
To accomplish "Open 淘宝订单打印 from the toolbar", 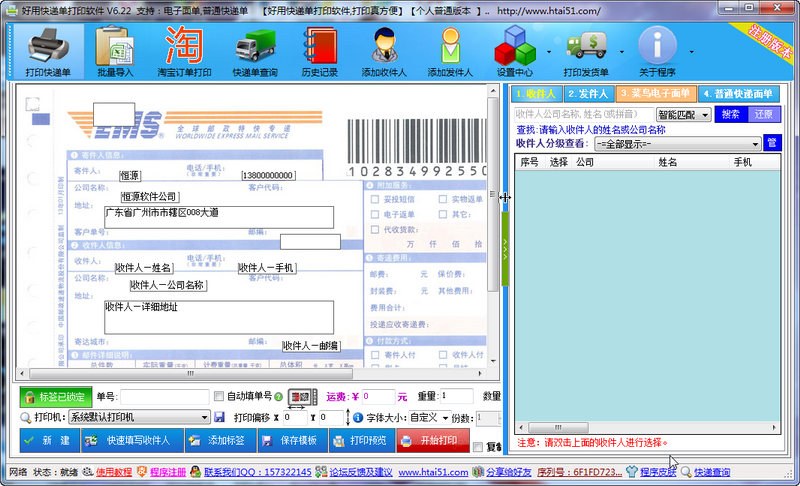I will pyautogui.click(x=184, y=52).
